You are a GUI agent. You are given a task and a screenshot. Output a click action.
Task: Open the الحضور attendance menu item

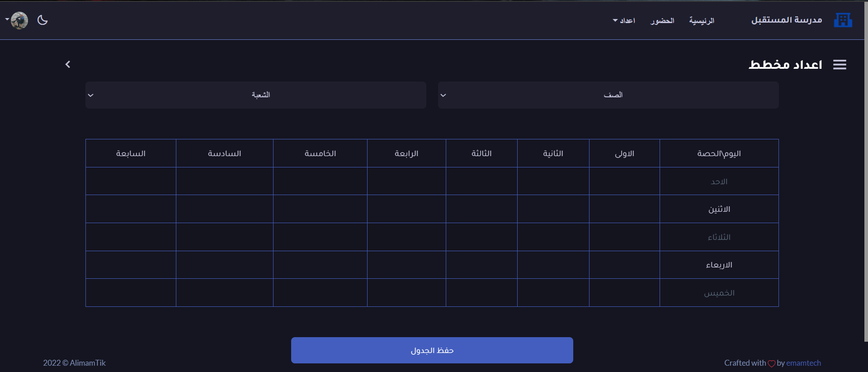pos(662,21)
